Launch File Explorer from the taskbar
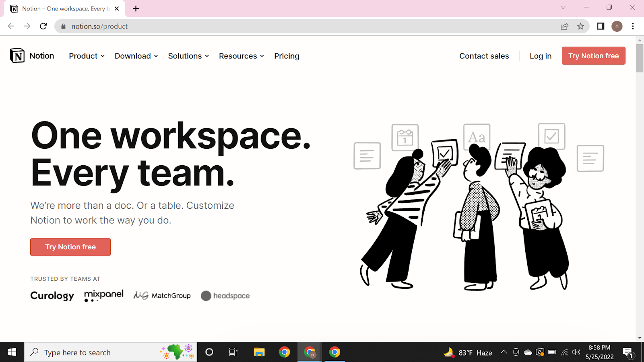 tap(259, 352)
